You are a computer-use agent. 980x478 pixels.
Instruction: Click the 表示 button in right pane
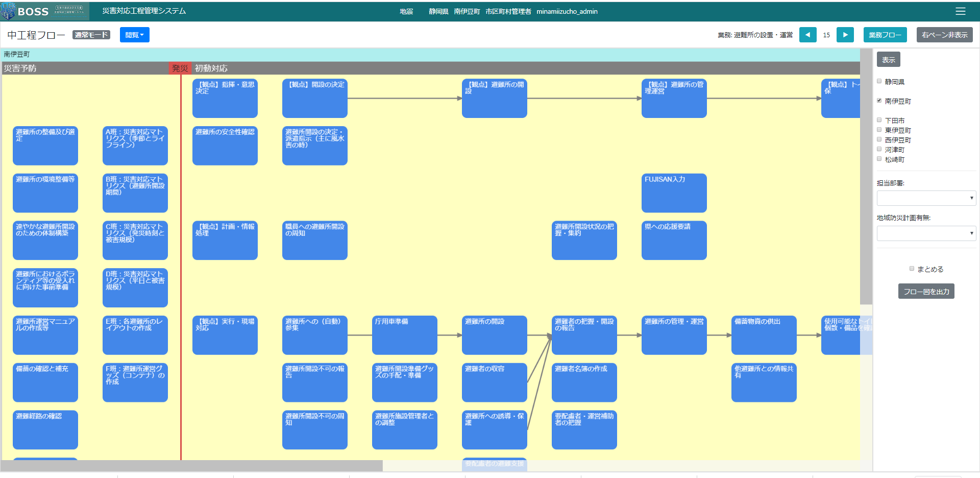[888, 60]
